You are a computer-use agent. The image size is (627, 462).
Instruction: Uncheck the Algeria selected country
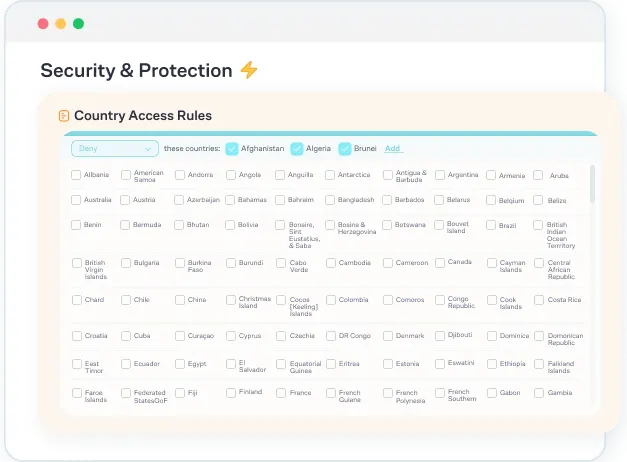click(297, 148)
